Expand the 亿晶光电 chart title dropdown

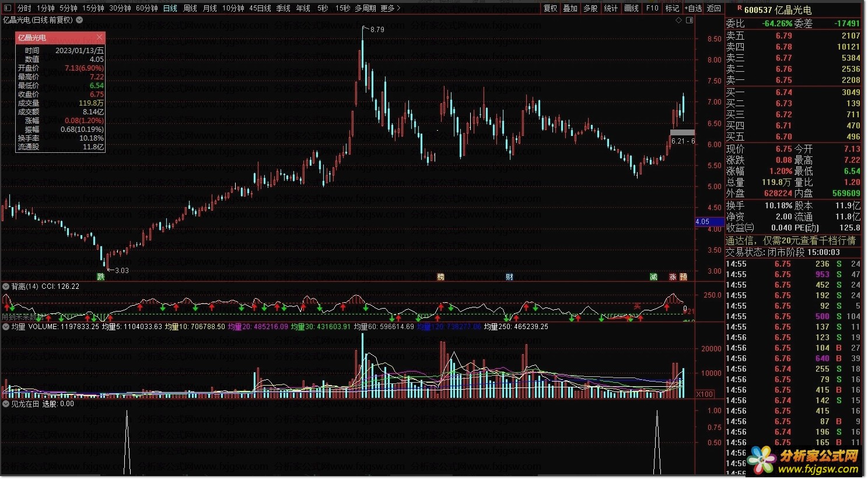coord(79,20)
